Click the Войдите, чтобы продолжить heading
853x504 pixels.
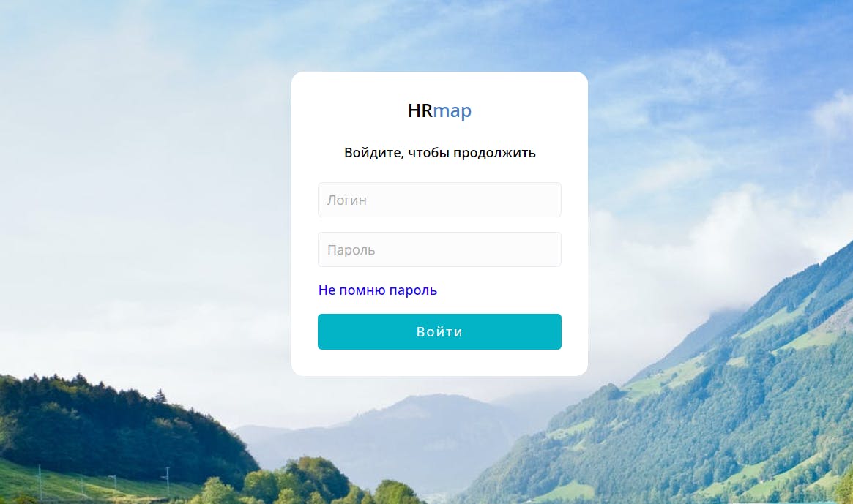click(x=439, y=153)
